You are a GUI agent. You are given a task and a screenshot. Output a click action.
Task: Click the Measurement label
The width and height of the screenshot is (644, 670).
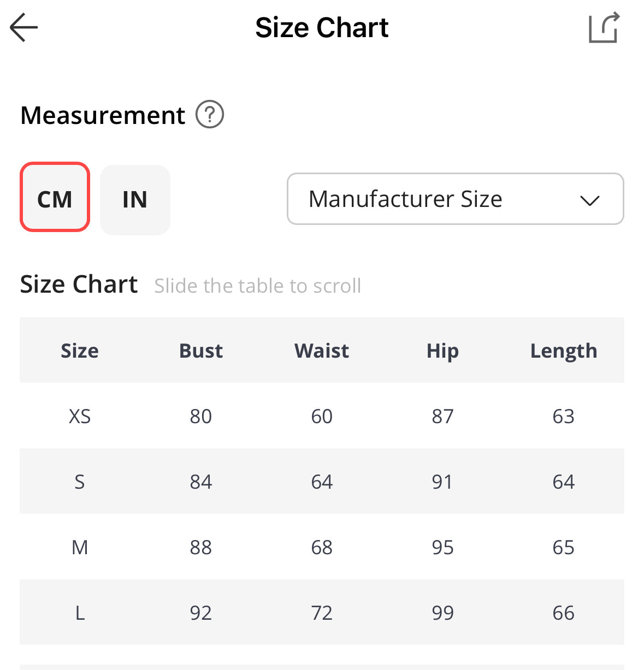point(103,115)
